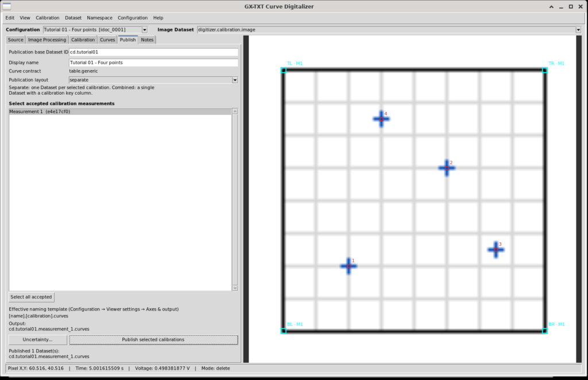Viewport: 588px width, 380px height.
Task: Switch to the Curves tab
Action: [107, 40]
